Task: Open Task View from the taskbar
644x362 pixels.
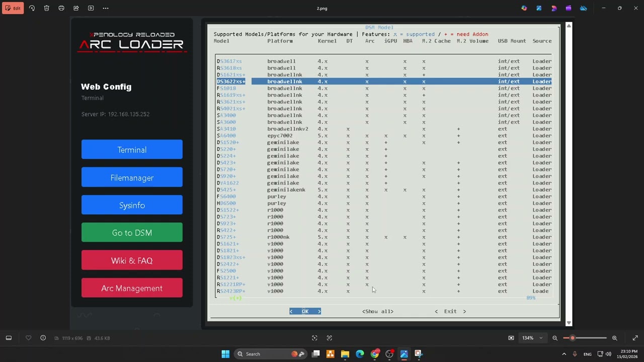Action: (316, 354)
